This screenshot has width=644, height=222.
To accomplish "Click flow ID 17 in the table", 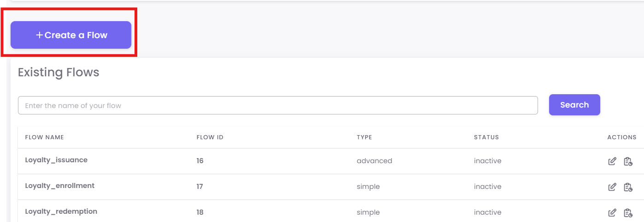I will [x=200, y=187].
